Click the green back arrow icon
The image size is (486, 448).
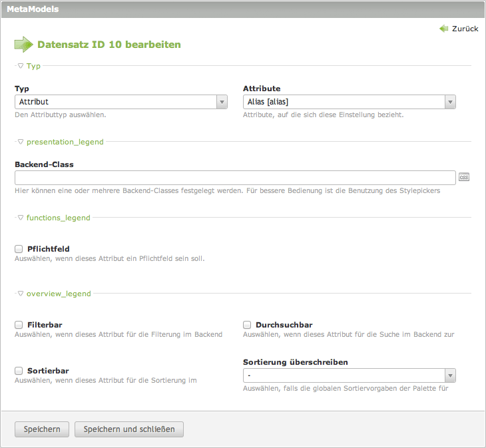click(443, 29)
